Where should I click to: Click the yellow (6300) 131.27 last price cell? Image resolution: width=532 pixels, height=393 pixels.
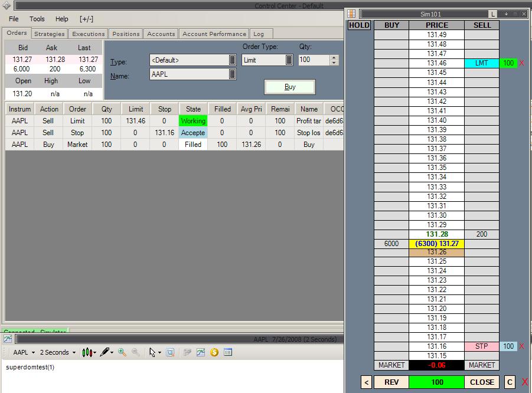tap(437, 244)
